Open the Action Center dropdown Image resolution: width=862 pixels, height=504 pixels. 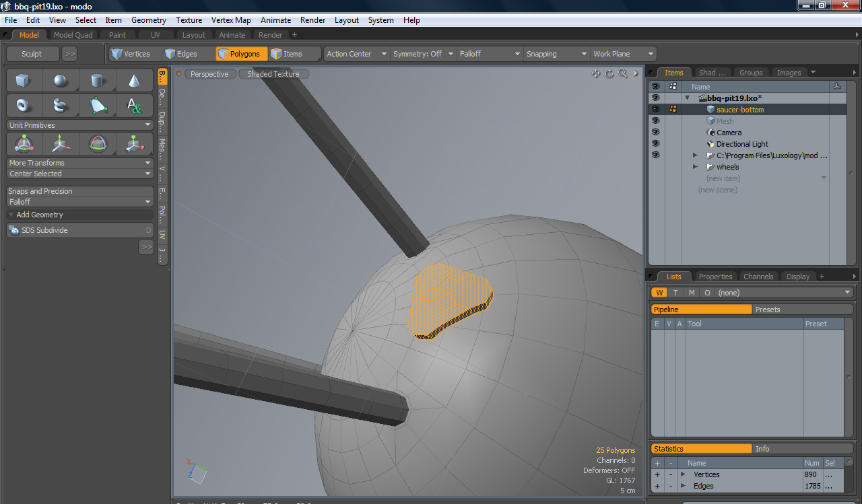pos(356,54)
